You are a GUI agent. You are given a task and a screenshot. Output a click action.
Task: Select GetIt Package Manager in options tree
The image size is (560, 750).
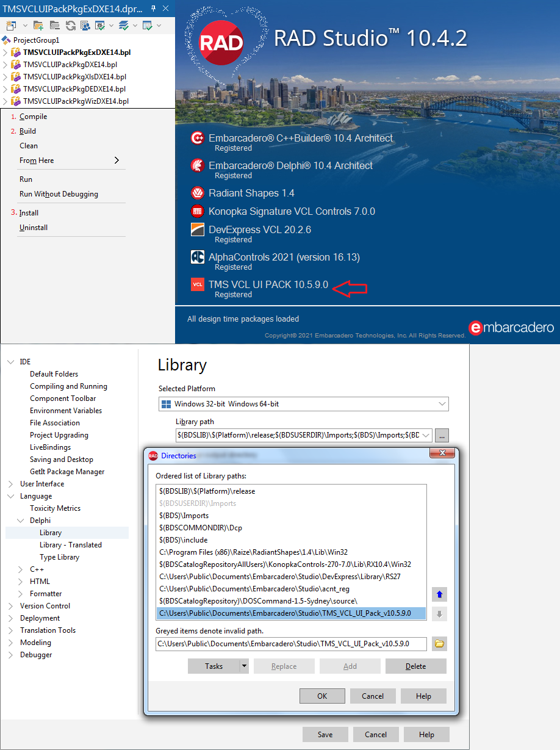(67, 472)
